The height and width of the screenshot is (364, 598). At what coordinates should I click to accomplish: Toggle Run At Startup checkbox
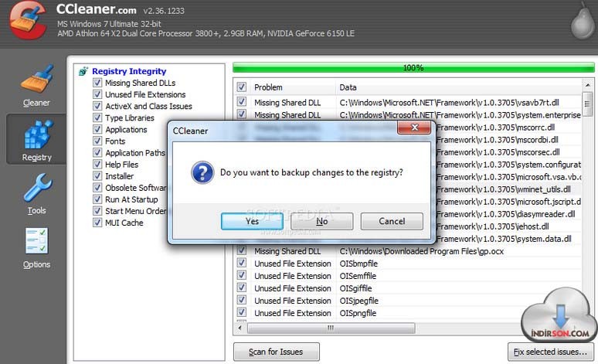(x=97, y=199)
